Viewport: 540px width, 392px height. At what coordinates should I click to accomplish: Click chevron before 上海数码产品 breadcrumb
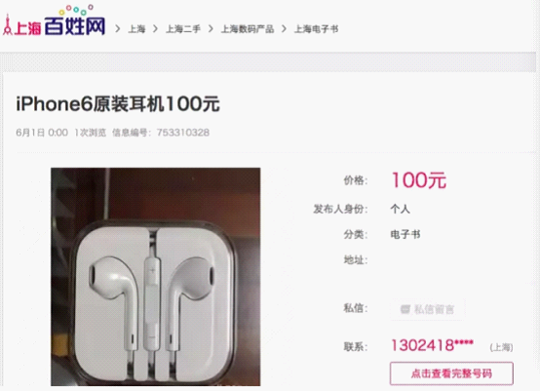[x=211, y=29]
